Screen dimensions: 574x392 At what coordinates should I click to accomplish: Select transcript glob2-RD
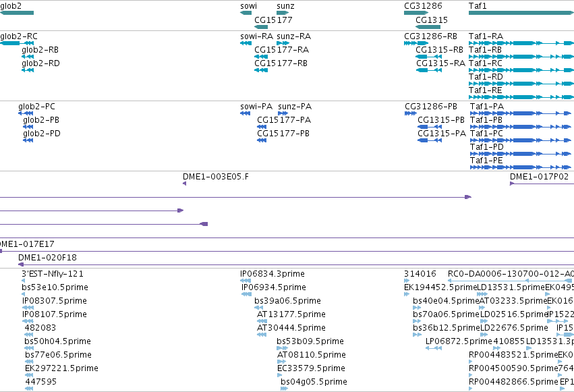(28, 70)
